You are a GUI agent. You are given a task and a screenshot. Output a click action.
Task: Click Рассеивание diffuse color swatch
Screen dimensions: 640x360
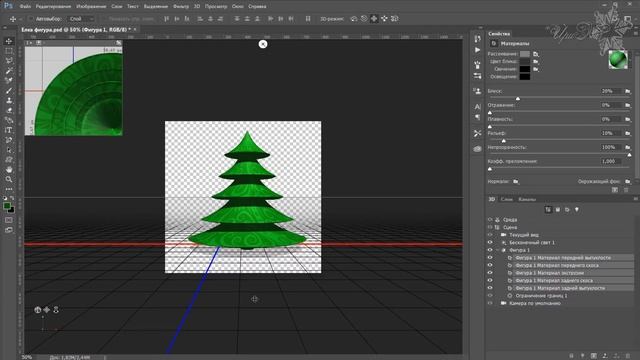pos(525,54)
